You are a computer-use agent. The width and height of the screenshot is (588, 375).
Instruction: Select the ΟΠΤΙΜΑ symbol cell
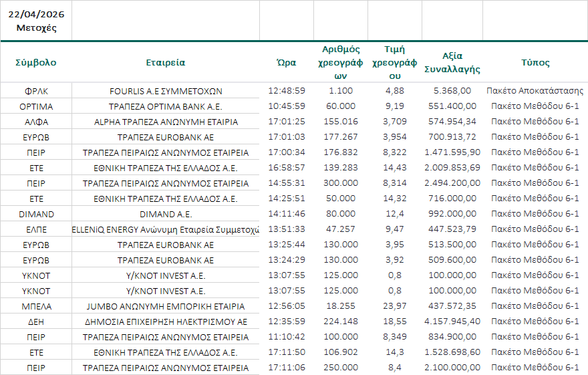coord(36,106)
